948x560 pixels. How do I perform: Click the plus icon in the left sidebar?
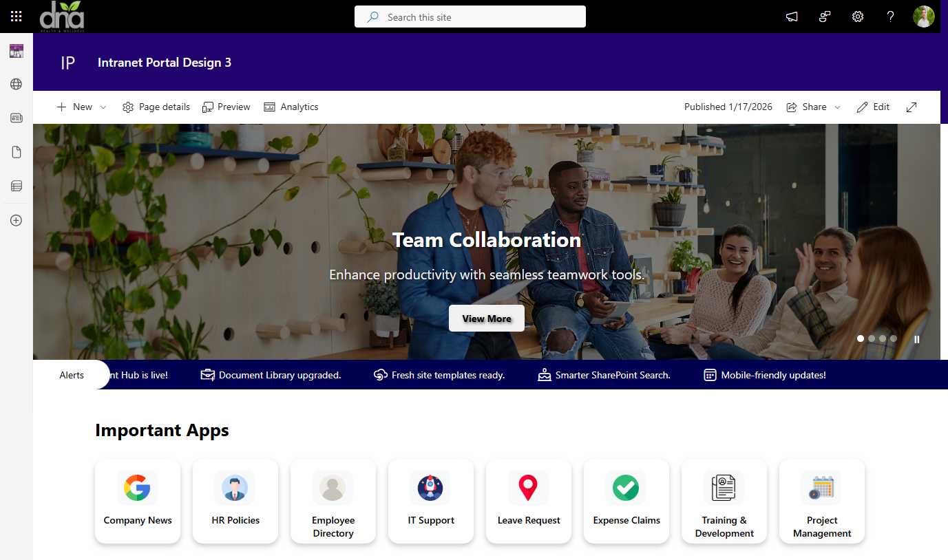tap(16, 220)
